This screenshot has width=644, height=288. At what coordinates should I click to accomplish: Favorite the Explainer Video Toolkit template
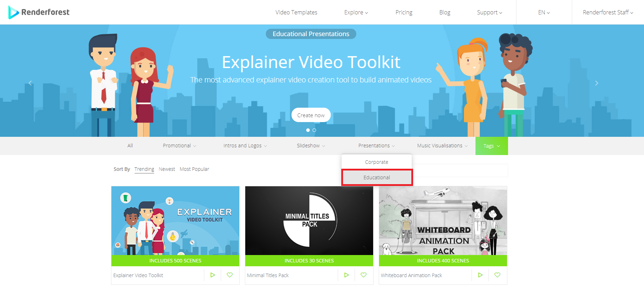(x=230, y=275)
